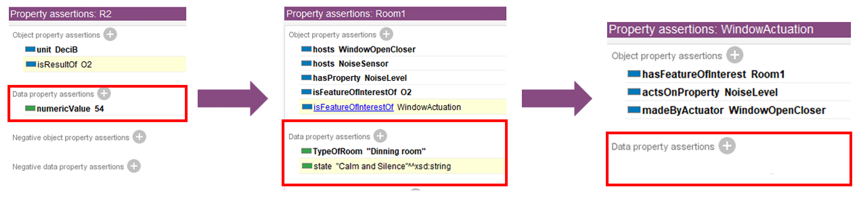The image size is (868, 197).
Task: Add object property assertion in R2 panel
Action: (x=110, y=34)
